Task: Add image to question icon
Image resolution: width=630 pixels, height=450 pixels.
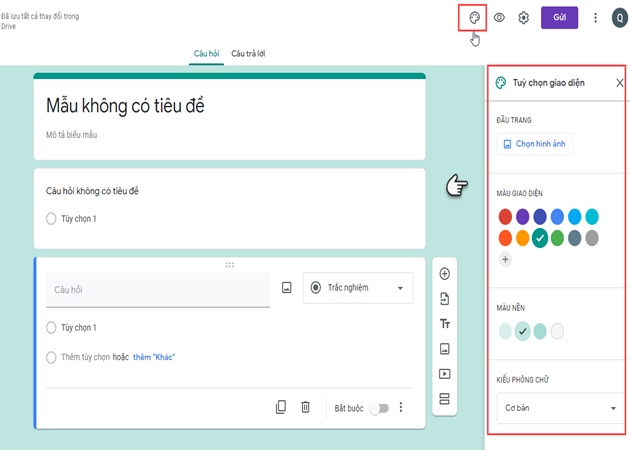Action: click(286, 288)
